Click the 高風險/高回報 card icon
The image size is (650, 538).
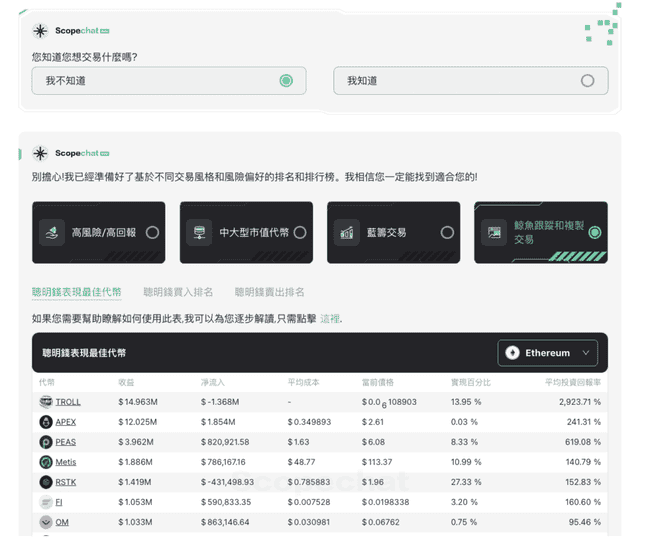pyautogui.click(x=52, y=233)
